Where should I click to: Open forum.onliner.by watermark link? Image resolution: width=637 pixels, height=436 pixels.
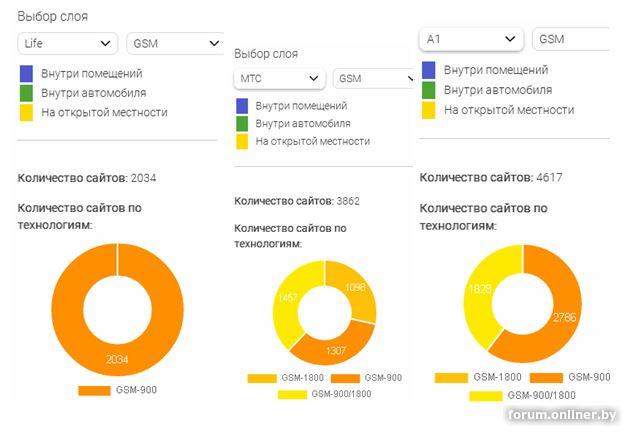(x=562, y=415)
